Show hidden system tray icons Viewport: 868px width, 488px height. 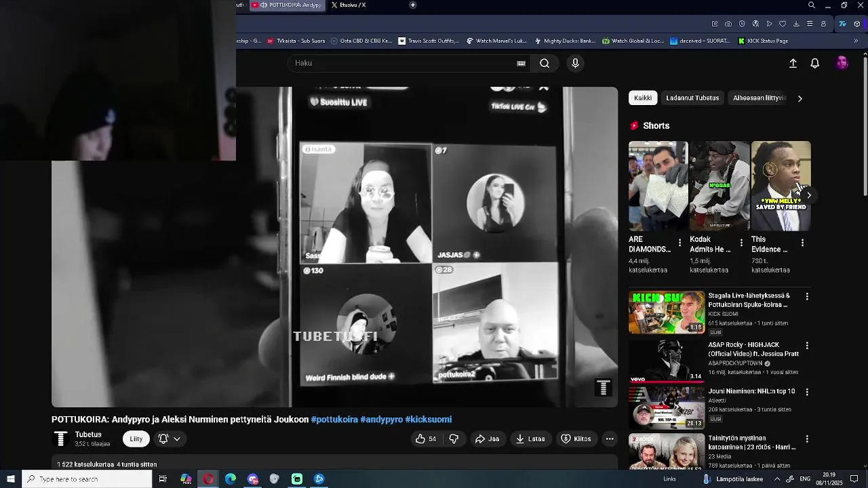pyautogui.click(x=777, y=479)
